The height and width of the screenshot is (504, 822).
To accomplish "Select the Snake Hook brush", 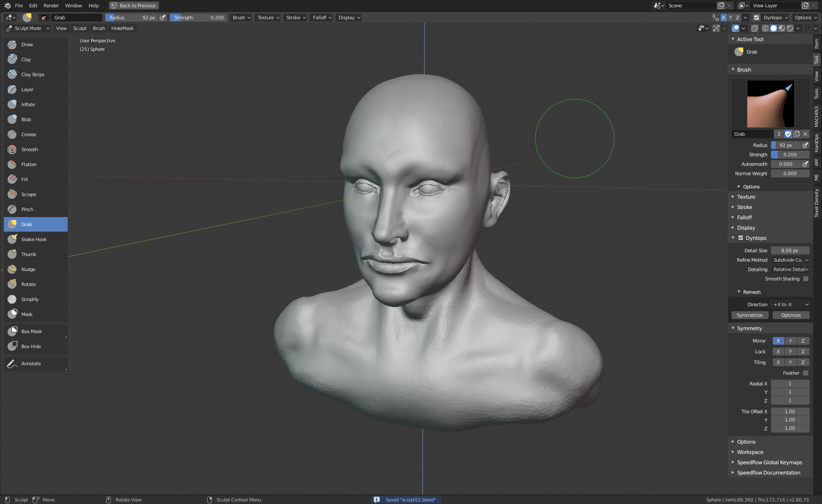I will point(33,239).
